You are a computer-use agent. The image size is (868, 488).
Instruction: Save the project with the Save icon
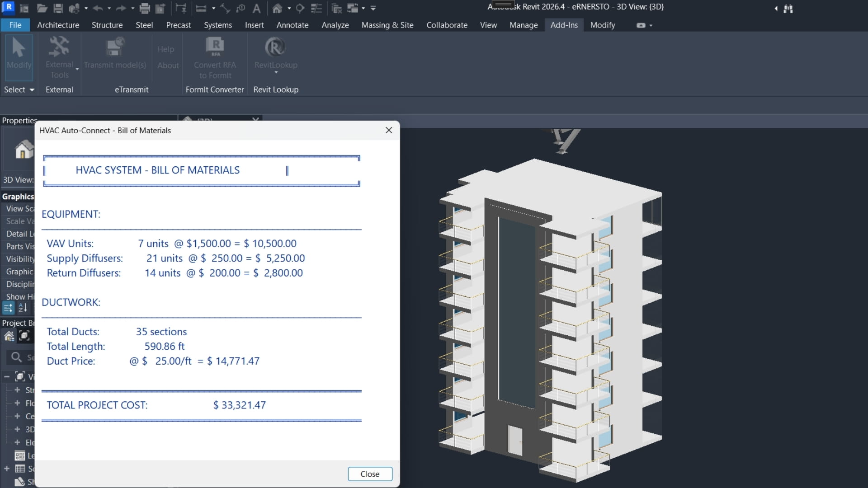pos(58,8)
